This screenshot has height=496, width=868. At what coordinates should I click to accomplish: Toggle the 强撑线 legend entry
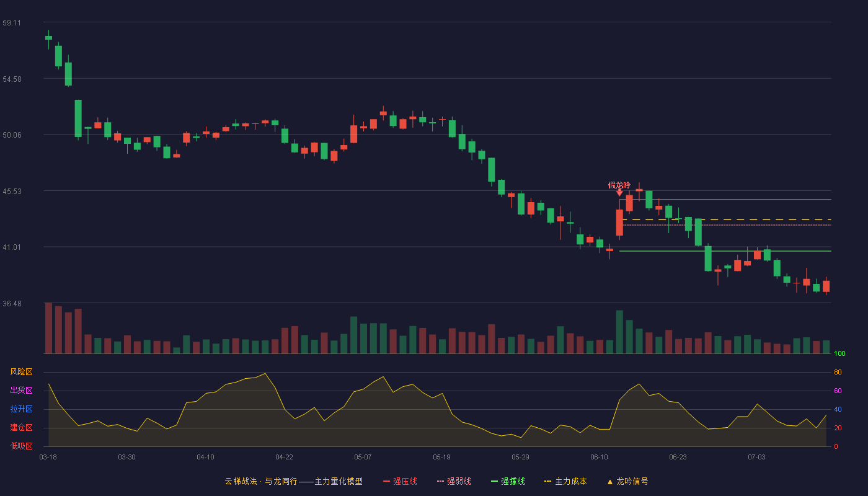[x=508, y=481]
